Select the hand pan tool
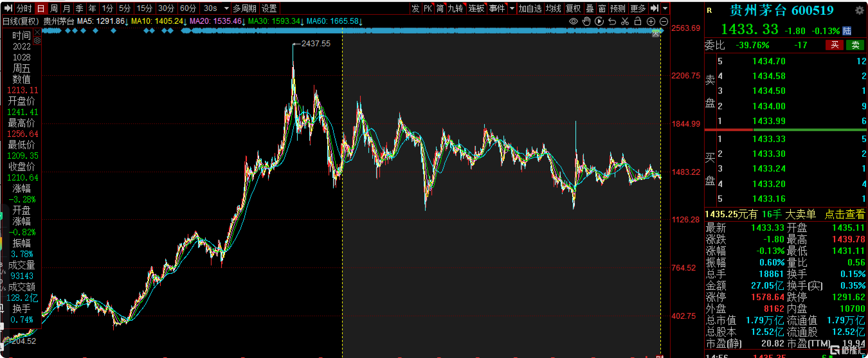The image size is (868, 358). (x=586, y=22)
